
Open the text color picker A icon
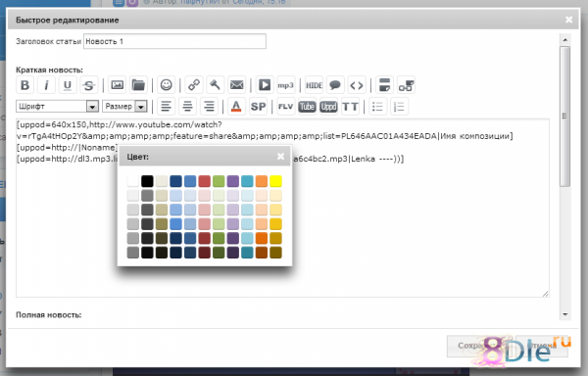[x=236, y=107]
